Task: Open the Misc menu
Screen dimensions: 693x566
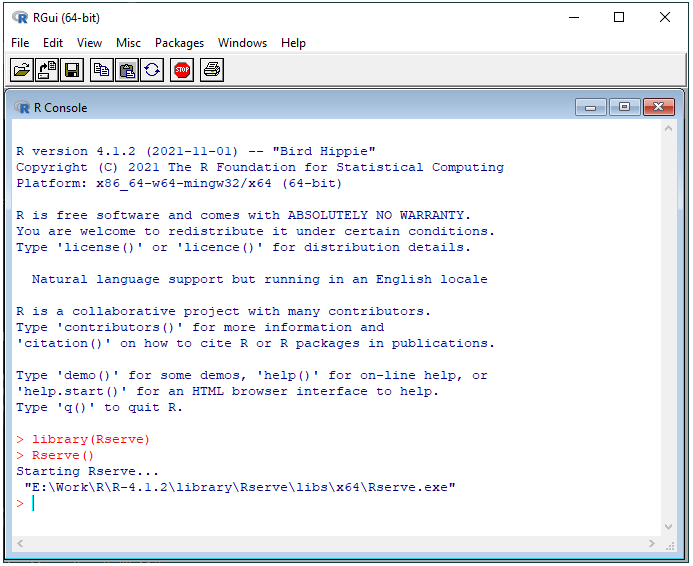Action: tap(128, 43)
